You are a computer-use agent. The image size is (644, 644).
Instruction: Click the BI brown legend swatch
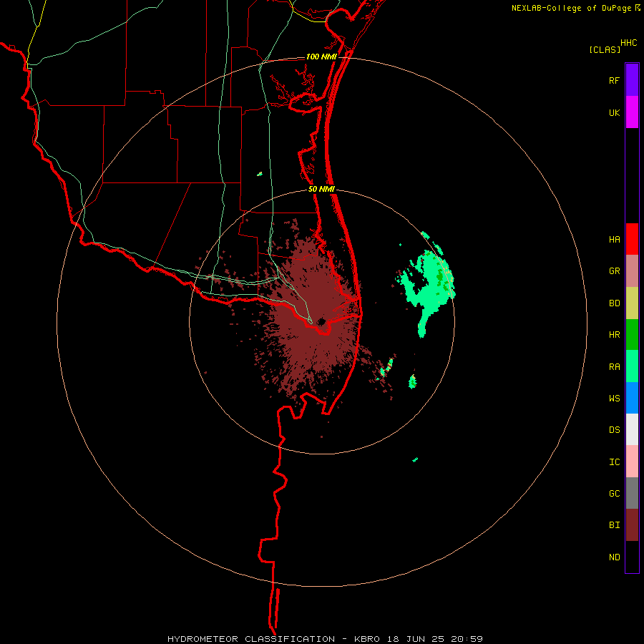pos(632,525)
